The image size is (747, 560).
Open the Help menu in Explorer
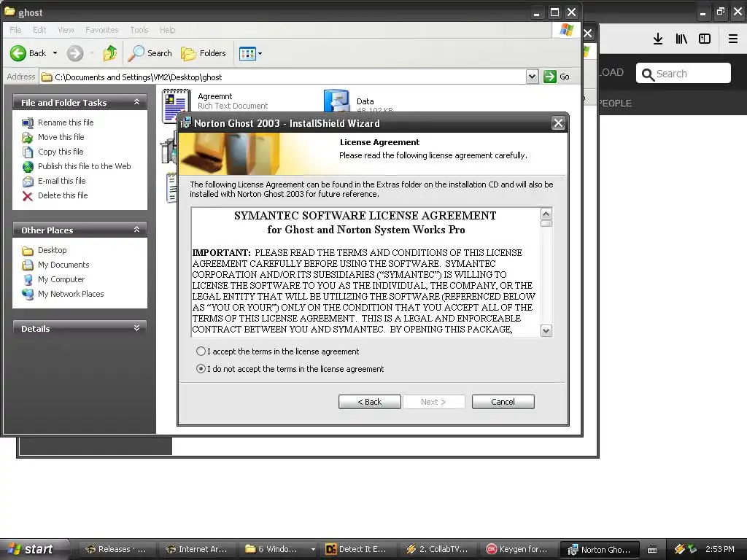tap(167, 30)
